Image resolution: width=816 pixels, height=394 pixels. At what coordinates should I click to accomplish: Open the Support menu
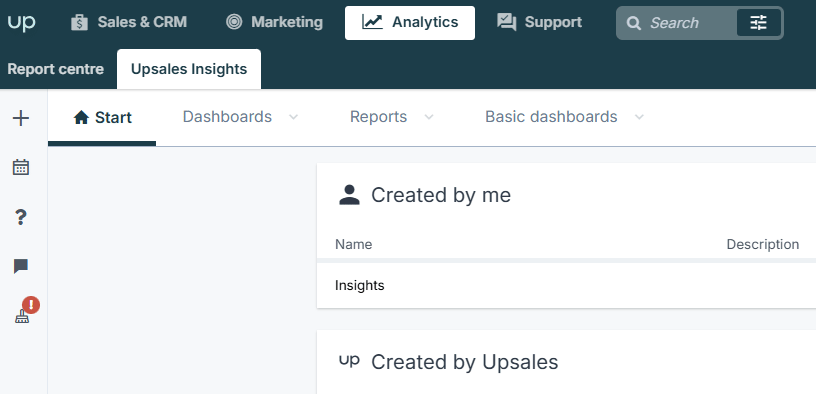click(539, 22)
